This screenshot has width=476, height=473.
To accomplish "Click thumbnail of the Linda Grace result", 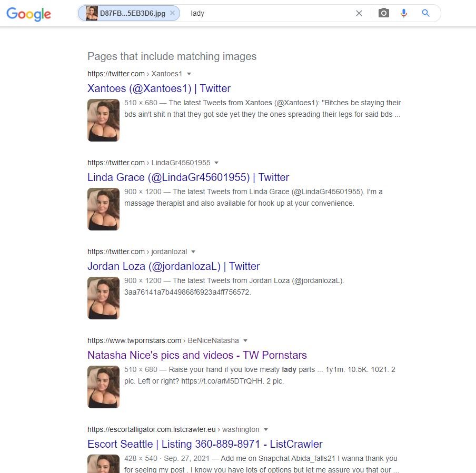I will point(104,209).
